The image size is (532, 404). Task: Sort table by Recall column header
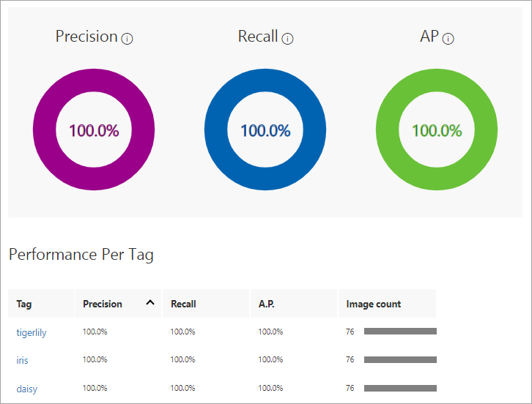(183, 304)
